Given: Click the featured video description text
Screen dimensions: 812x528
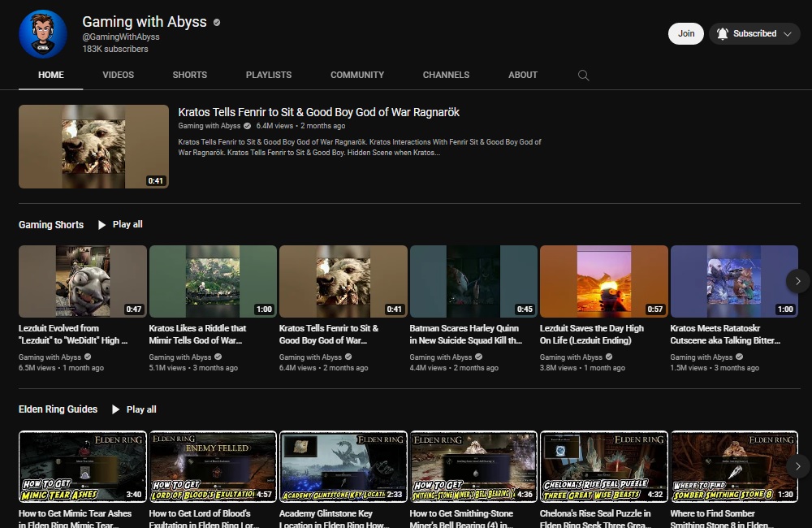Looking at the screenshot, I should click(360, 147).
